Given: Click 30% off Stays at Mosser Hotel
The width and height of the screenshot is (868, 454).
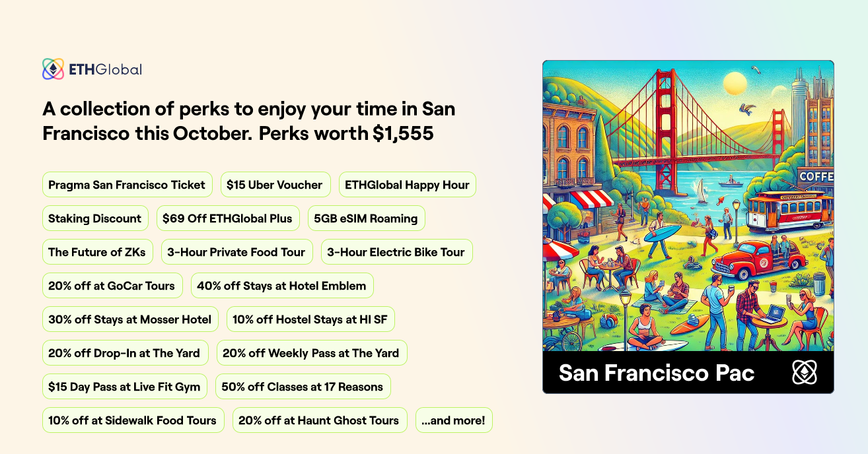Looking at the screenshot, I should (129, 319).
